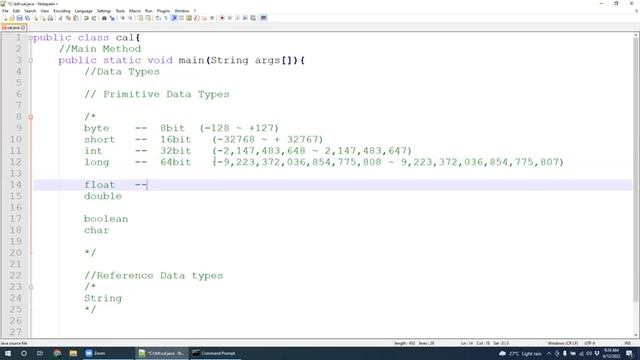Image resolution: width=640 pixels, height=360 pixels.
Task: Collapse fold marker at line 1 class
Action: (x=31, y=38)
